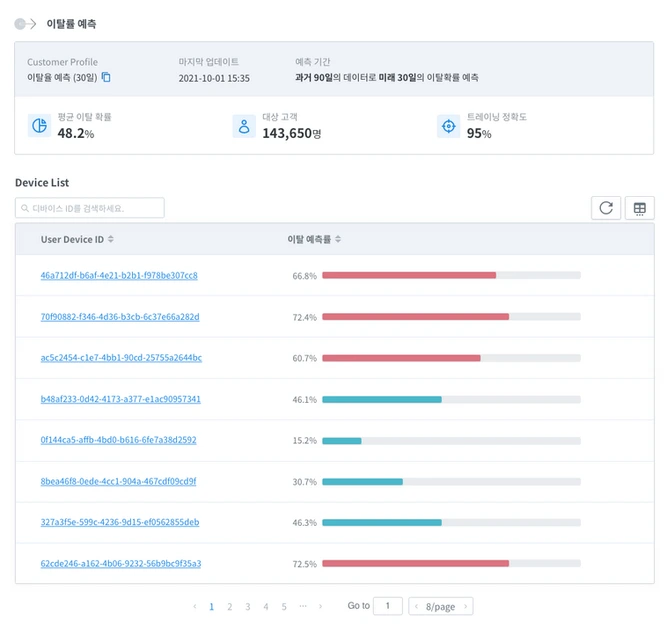Click the pagination ellipsis for more pages
The height and width of the screenshot is (641, 667).
pyautogui.click(x=302, y=606)
